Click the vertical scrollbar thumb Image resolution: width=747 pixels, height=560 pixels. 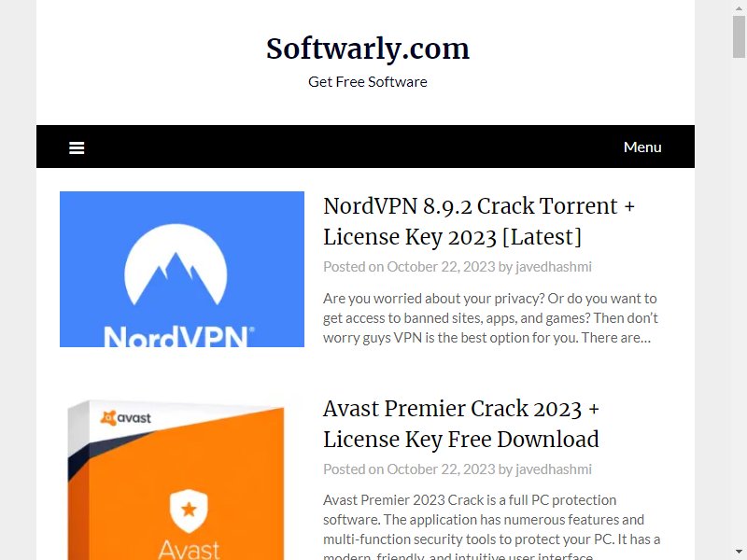click(x=739, y=36)
